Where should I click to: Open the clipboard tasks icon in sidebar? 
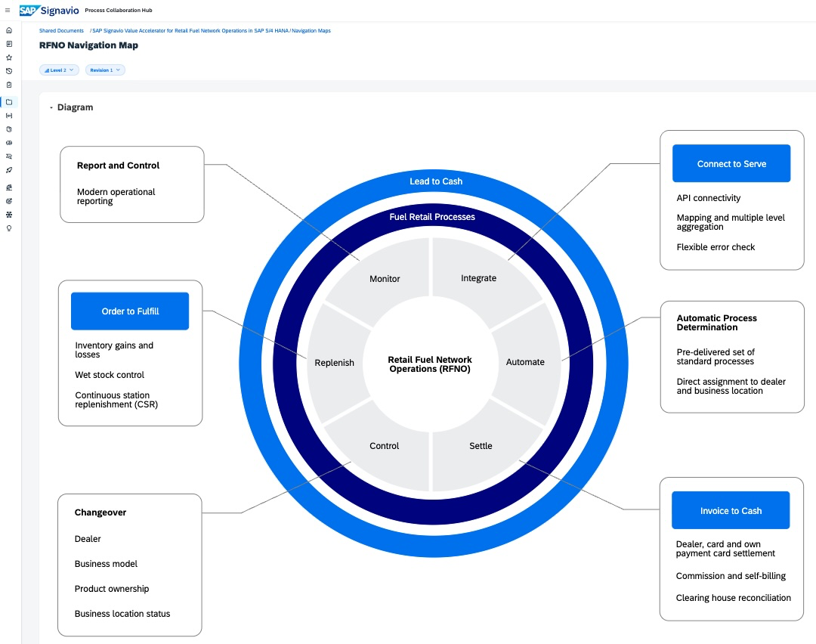coord(9,85)
